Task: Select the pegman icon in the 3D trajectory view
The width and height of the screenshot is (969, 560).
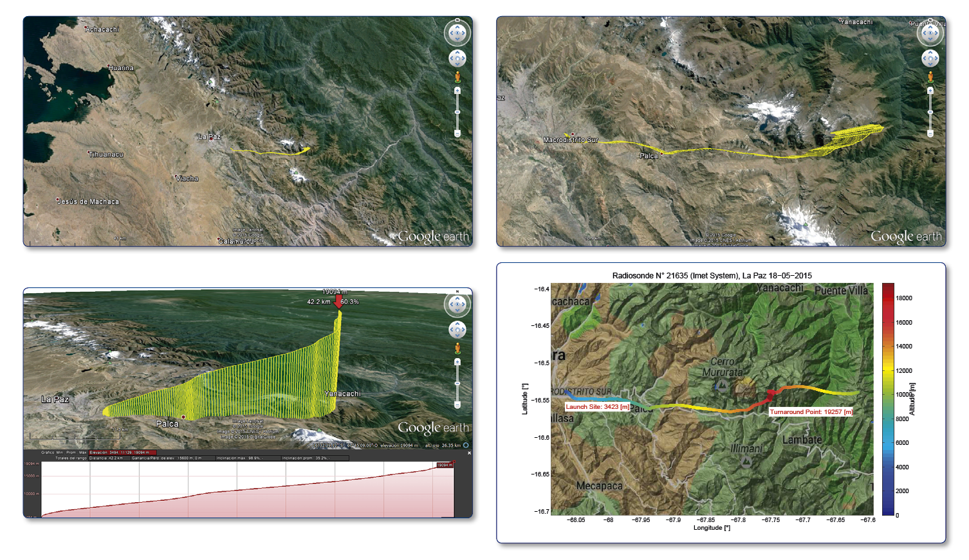Action: pos(457,348)
